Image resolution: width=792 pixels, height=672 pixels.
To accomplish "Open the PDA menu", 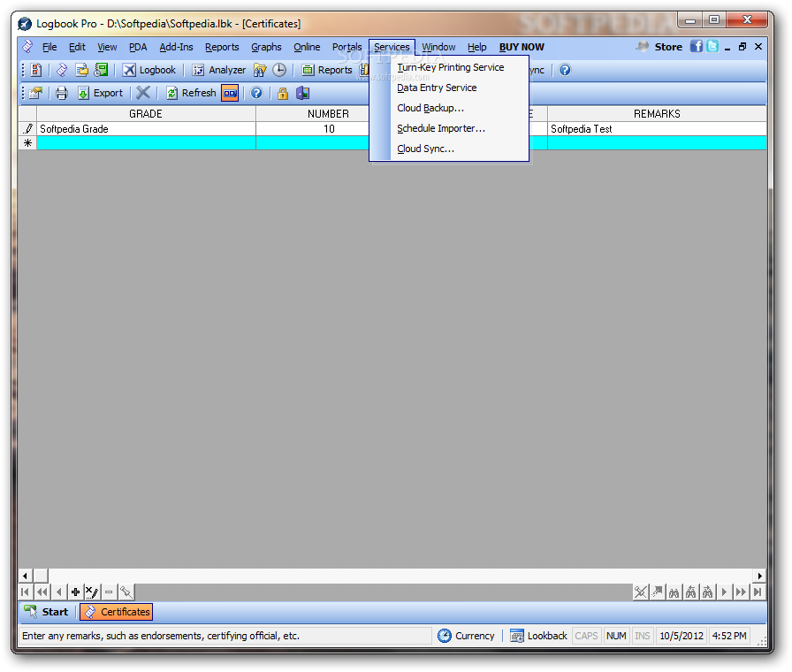I will [x=137, y=47].
